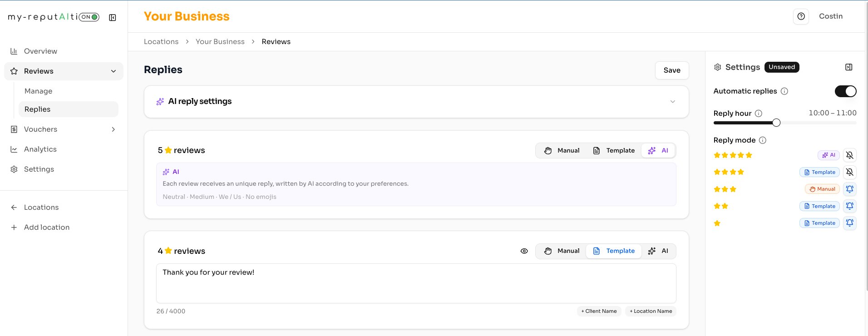Select Template mode for 5-star reviews
This screenshot has width=868, height=336.
614,151
